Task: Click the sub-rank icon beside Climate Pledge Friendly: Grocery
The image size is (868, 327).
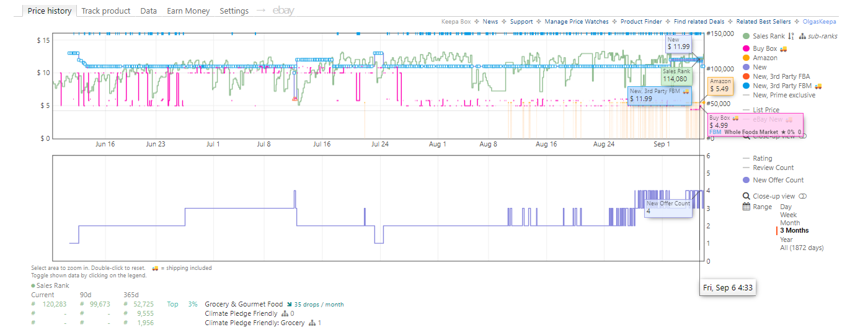Action: tap(312, 323)
